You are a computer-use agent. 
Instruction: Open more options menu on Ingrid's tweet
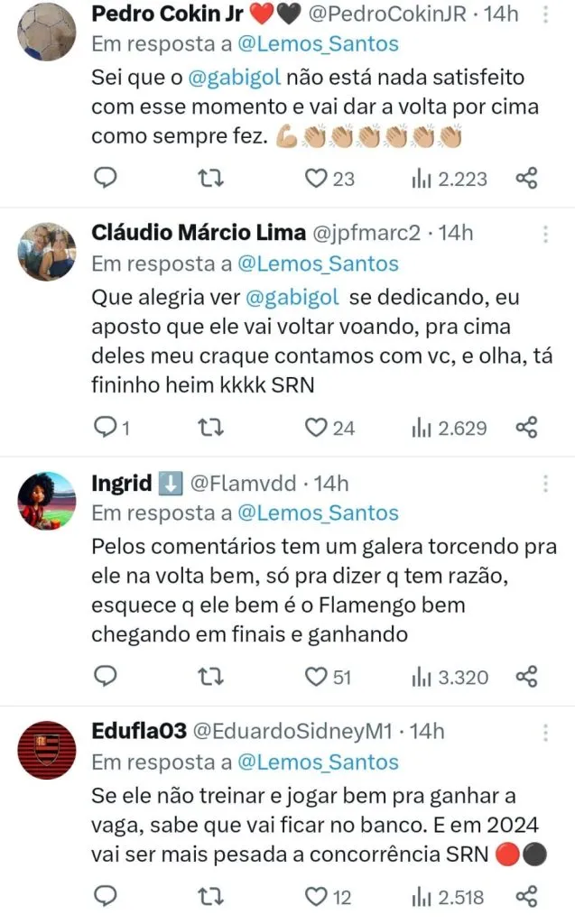pyautogui.click(x=546, y=484)
